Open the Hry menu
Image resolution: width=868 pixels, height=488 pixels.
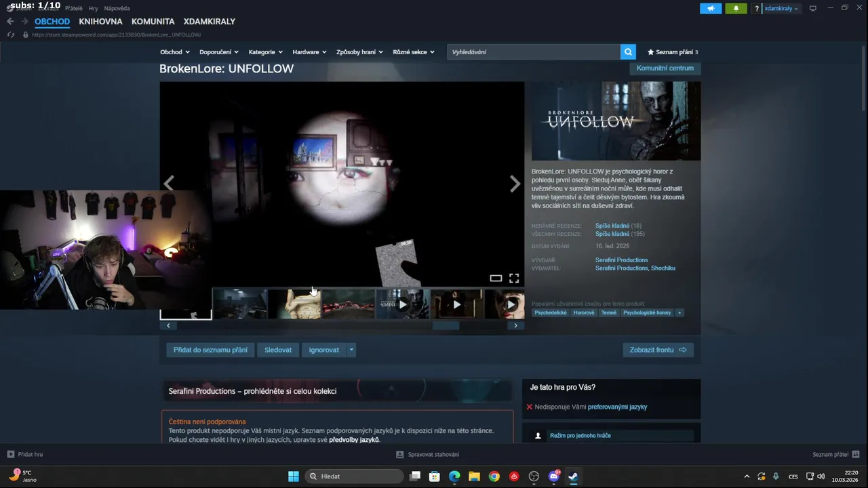tap(93, 8)
